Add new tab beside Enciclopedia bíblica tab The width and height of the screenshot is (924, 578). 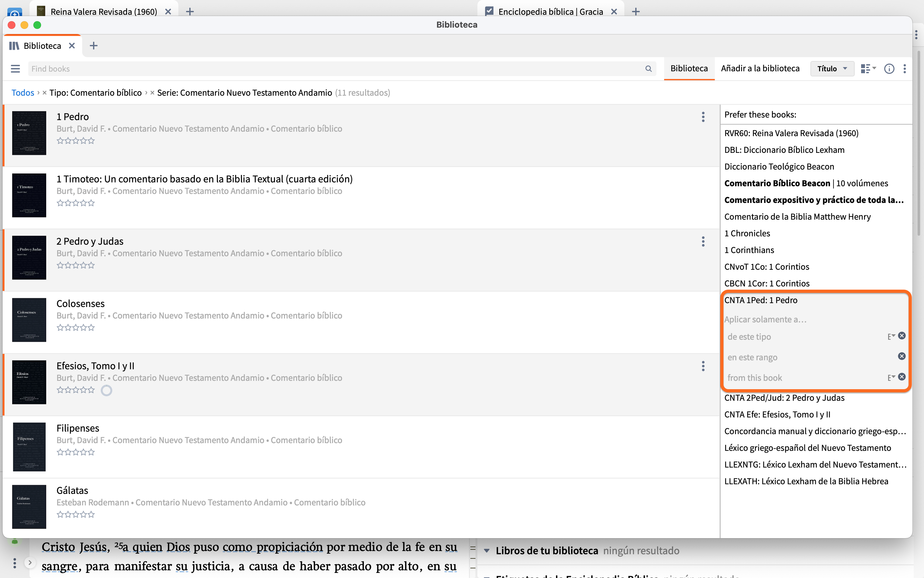point(636,12)
